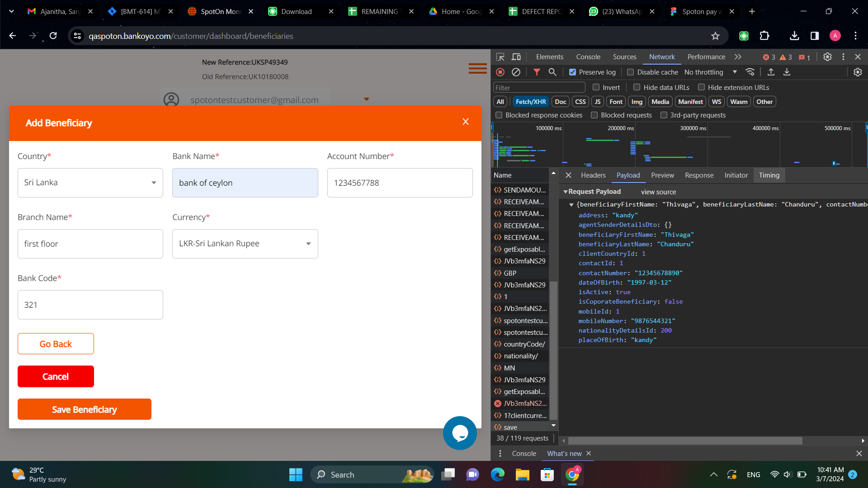Open the orange hamburger menu icon
Viewport: 868px width, 488px height.
coord(478,69)
